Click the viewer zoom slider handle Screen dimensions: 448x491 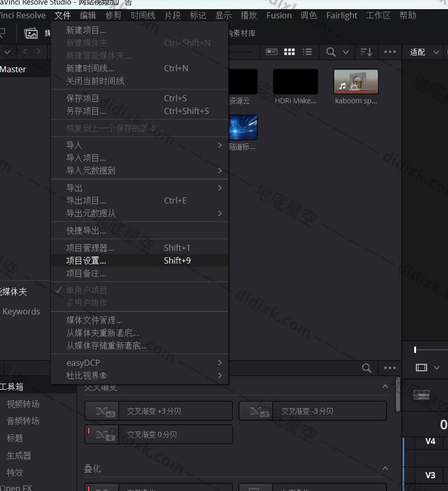415,350
